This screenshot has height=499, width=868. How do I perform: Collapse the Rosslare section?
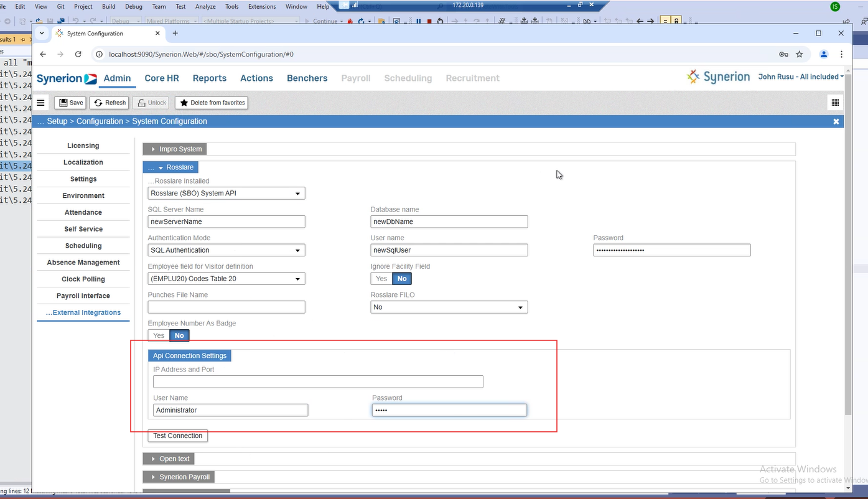coord(171,167)
